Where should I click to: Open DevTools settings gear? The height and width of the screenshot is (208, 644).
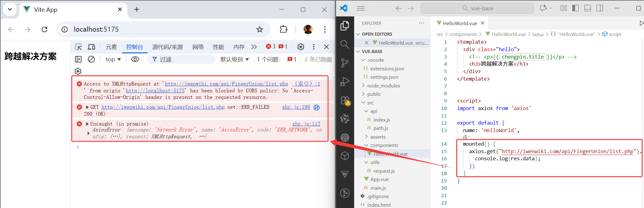pyautogui.click(x=301, y=47)
